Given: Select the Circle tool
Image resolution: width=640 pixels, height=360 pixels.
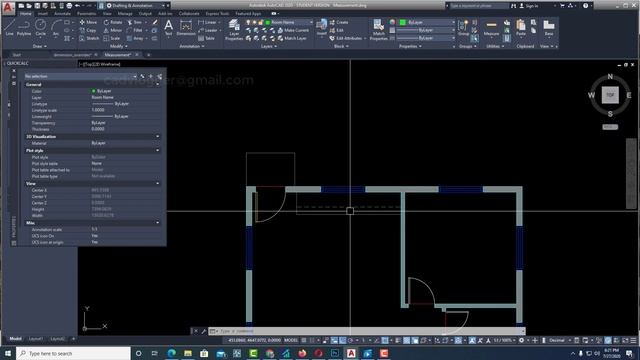Looking at the screenshot, I should (40, 28).
